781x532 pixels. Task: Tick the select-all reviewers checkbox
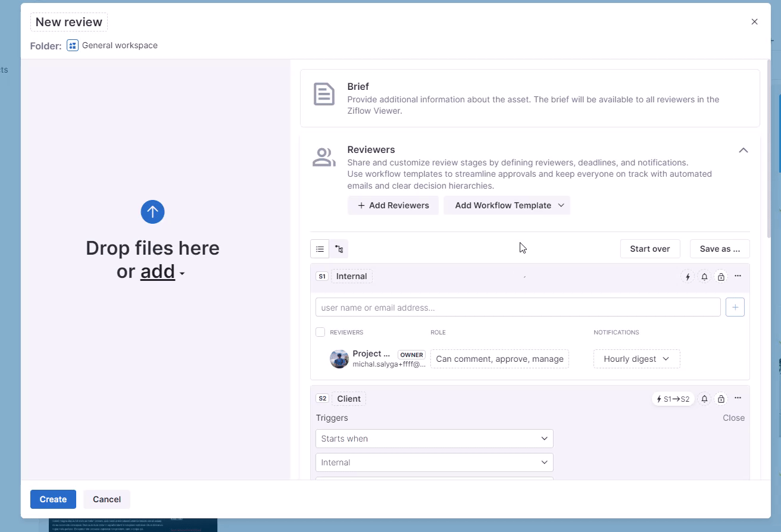tap(320, 332)
